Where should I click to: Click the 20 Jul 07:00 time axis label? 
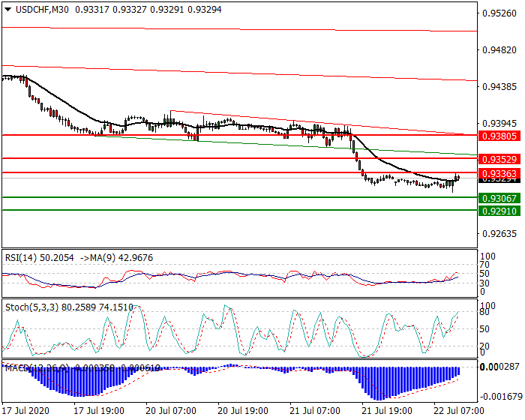point(171,411)
